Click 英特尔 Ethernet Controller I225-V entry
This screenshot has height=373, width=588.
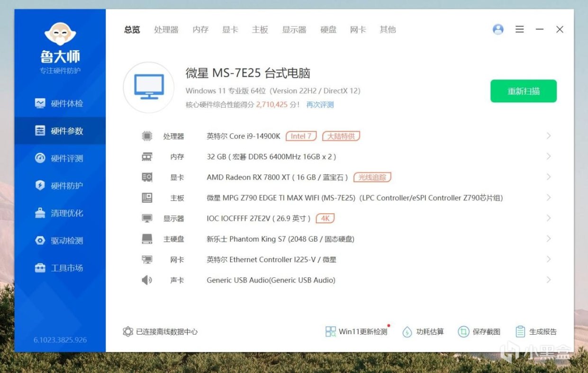[271, 260]
